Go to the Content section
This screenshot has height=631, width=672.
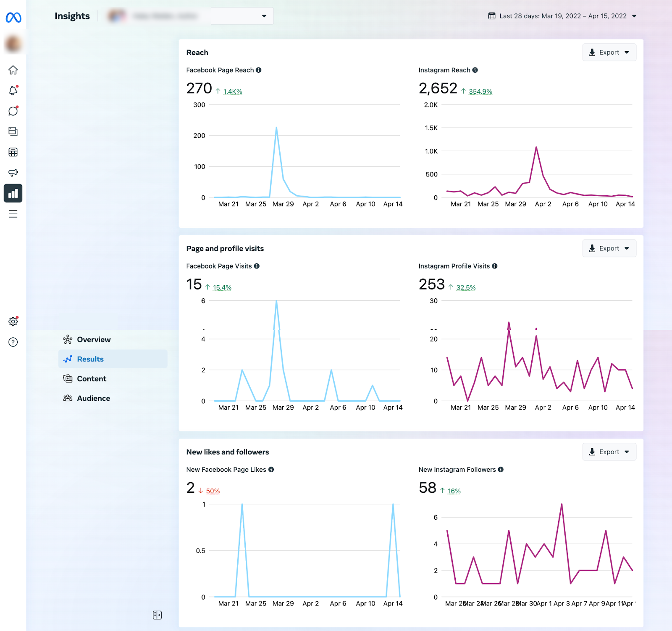pyautogui.click(x=92, y=379)
